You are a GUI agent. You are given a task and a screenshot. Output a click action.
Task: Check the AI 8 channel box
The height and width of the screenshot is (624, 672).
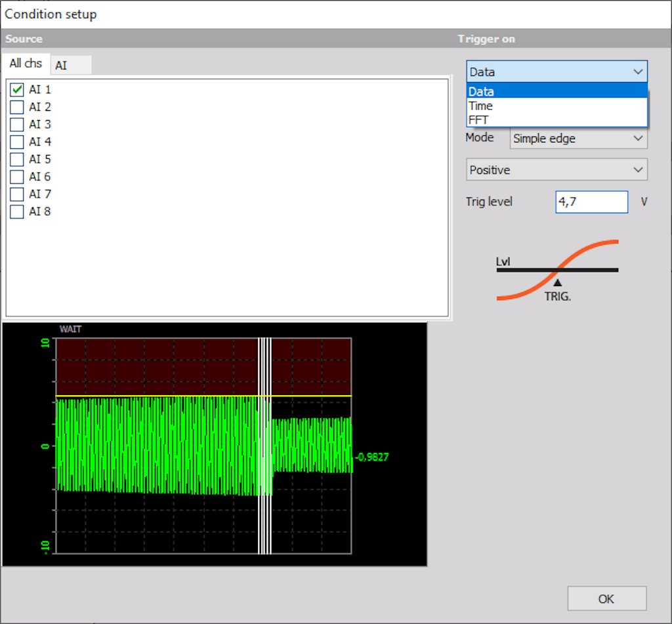(x=16, y=212)
